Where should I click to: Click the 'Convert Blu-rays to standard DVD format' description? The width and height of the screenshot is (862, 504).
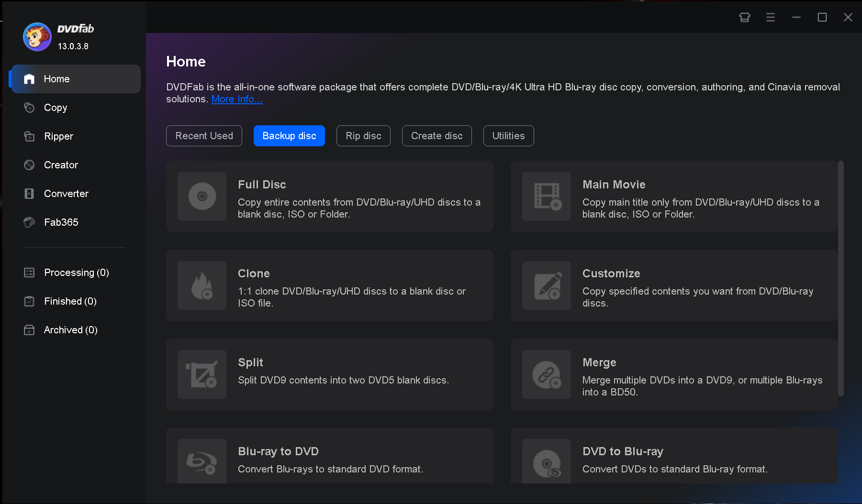[330, 469]
